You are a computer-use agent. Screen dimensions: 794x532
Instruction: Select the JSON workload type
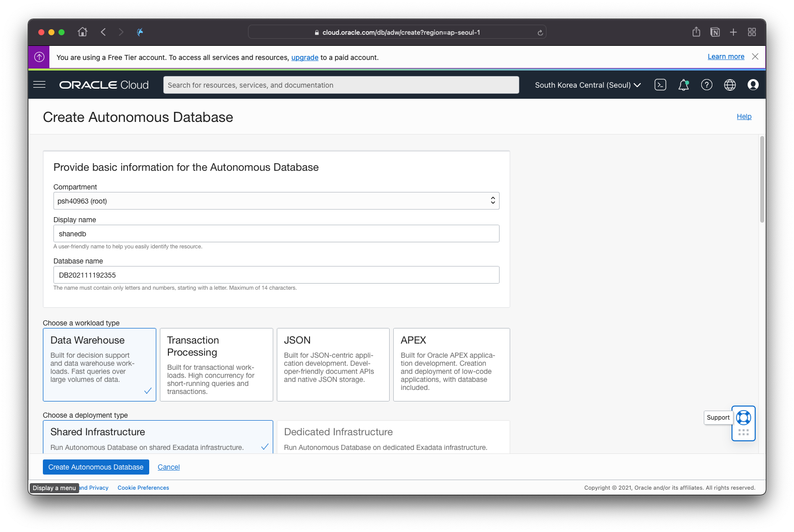tap(333, 365)
